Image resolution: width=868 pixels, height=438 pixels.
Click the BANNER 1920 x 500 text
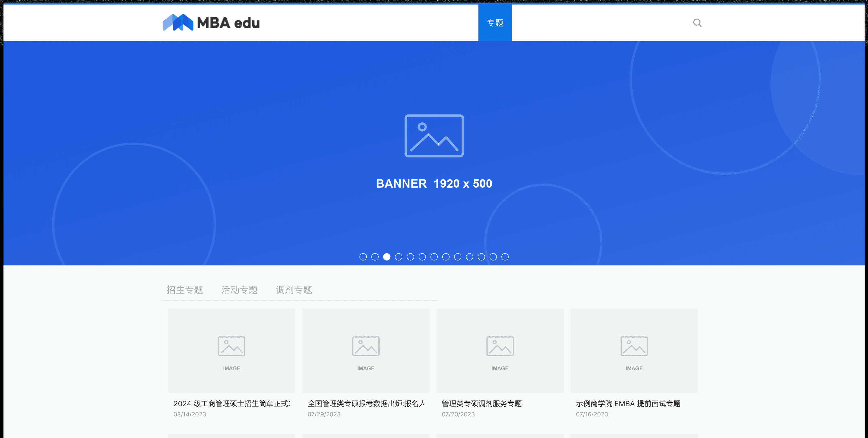tap(434, 183)
